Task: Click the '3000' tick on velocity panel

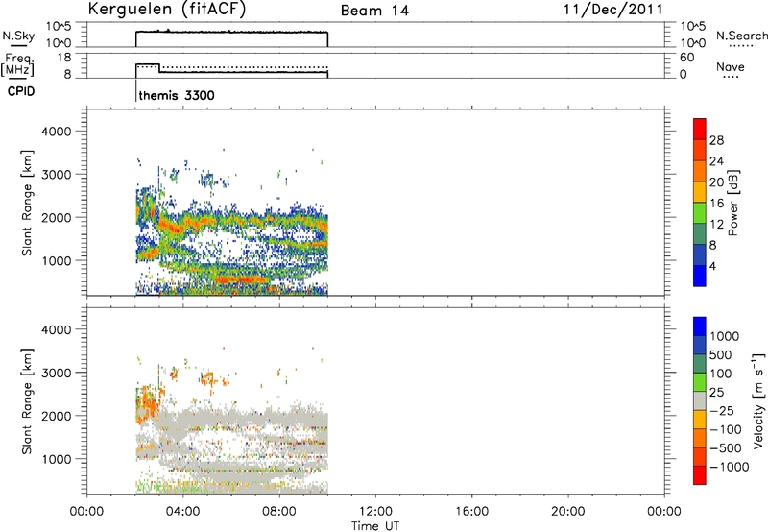Action: (56, 373)
